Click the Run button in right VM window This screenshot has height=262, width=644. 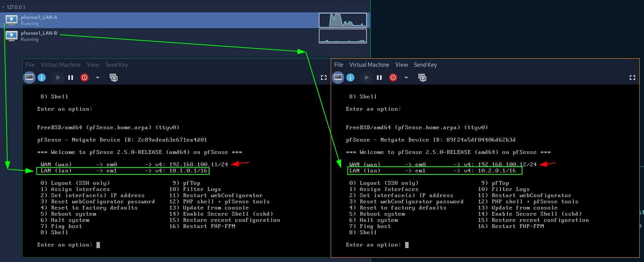pos(367,78)
